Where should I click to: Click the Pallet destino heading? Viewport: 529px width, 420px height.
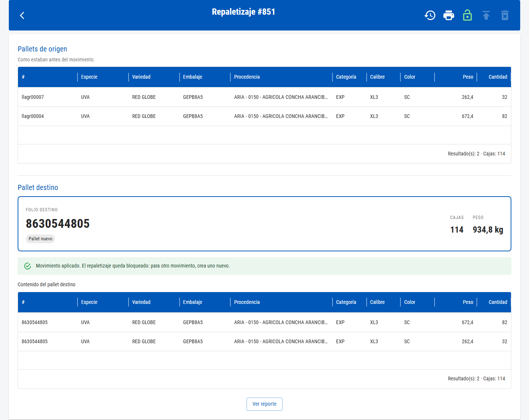38,187
